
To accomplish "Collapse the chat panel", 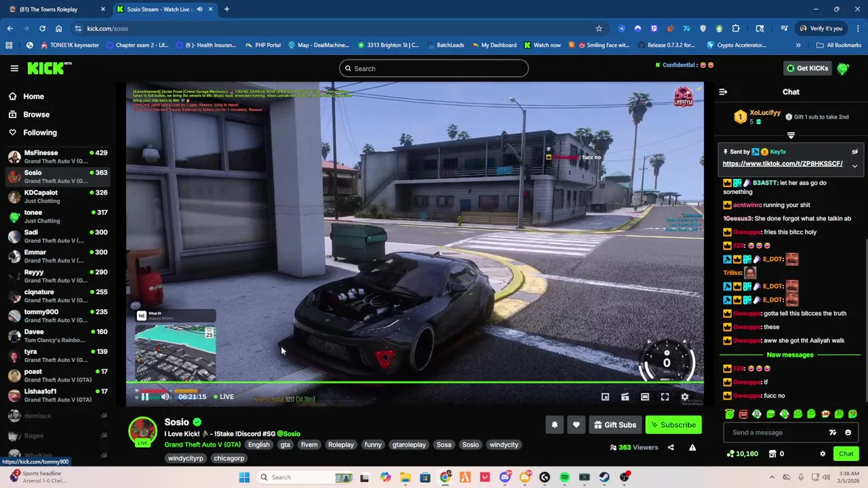I will (x=723, y=91).
